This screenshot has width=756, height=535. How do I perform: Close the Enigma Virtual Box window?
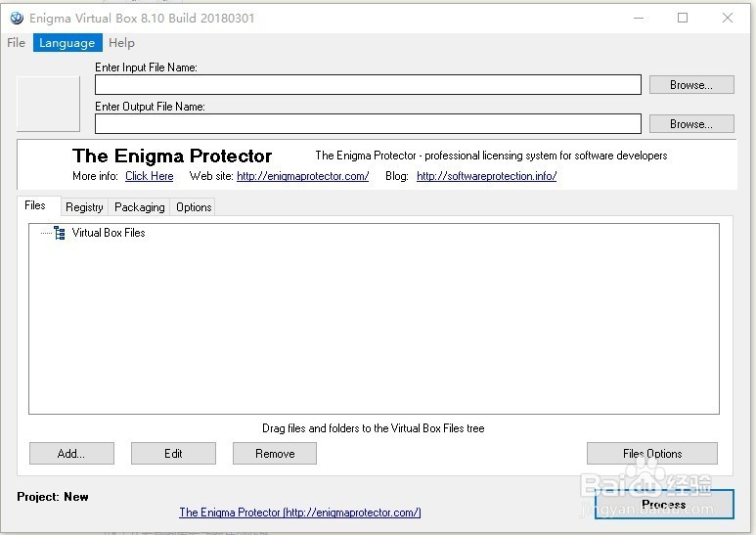(x=728, y=18)
